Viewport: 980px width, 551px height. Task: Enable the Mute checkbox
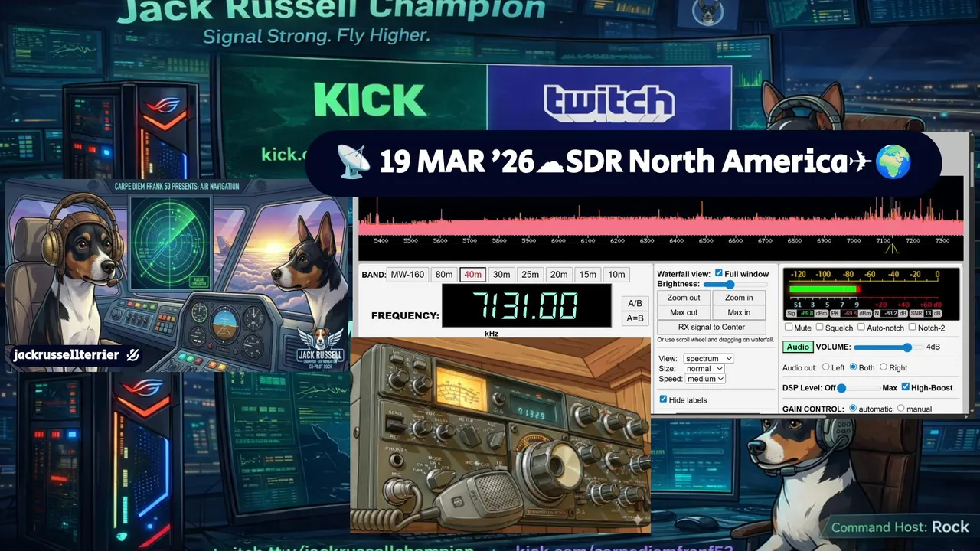pyautogui.click(x=789, y=328)
